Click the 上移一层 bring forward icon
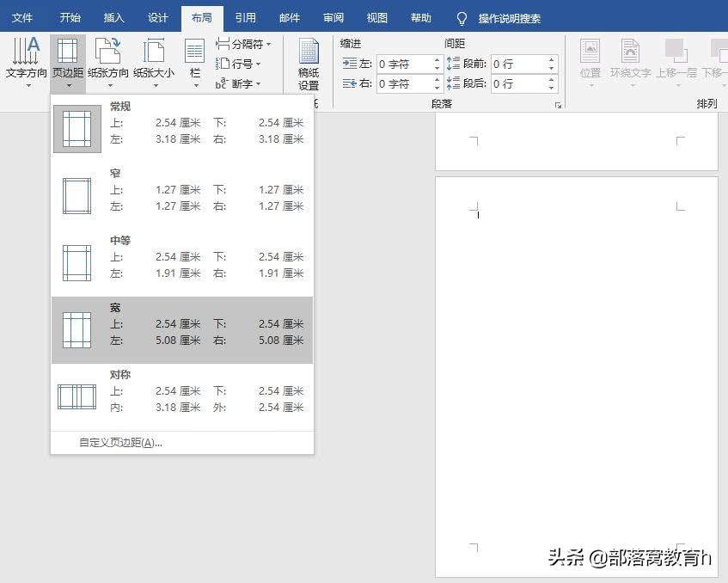The width and height of the screenshot is (728, 583). [676, 51]
